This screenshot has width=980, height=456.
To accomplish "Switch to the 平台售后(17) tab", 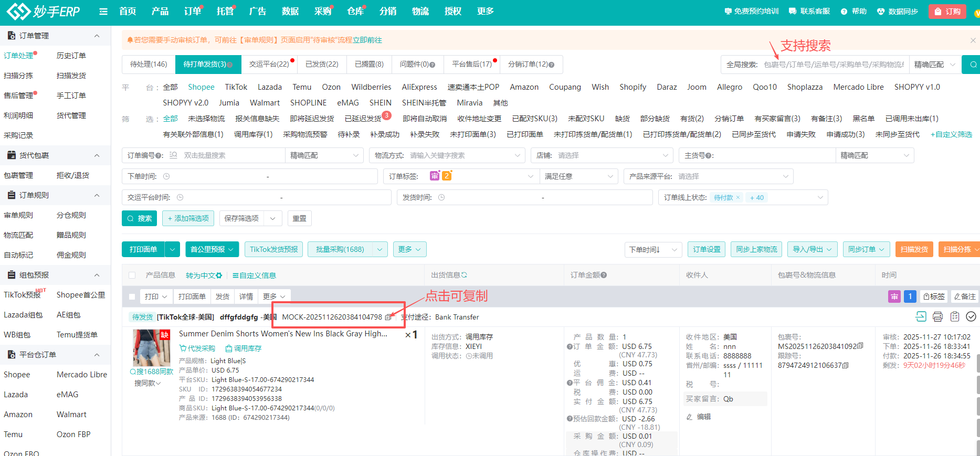I will coord(472,64).
